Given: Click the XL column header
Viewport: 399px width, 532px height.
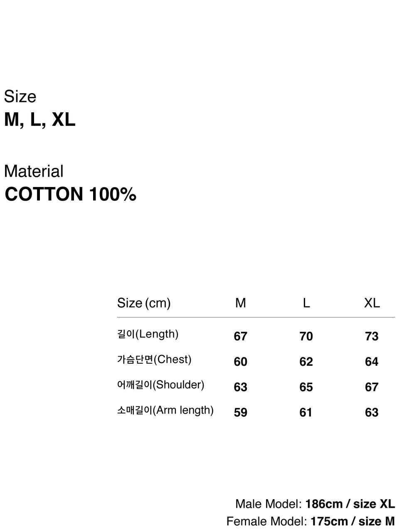Looking at the screenshot, I should (x=372, y=303).
